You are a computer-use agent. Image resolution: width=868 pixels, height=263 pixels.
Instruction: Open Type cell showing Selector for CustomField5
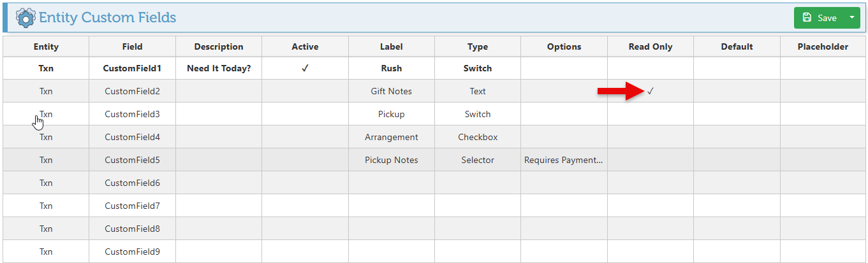(477, 160)
